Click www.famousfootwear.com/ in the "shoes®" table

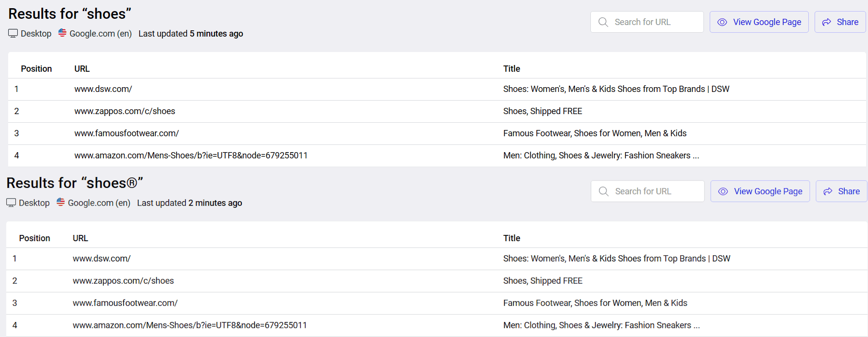pyautogui.click(x=125, y=303)
